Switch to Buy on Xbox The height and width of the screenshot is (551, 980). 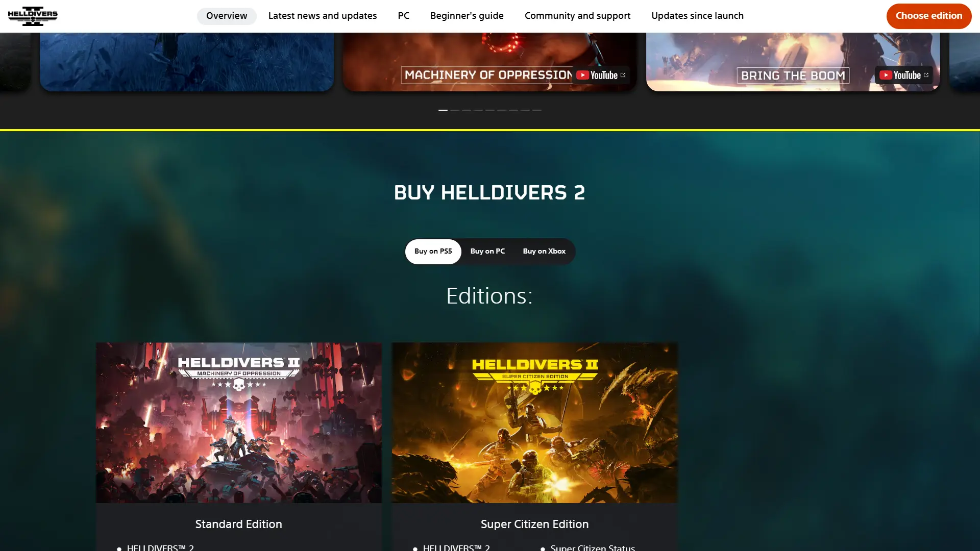pos(544,252)
